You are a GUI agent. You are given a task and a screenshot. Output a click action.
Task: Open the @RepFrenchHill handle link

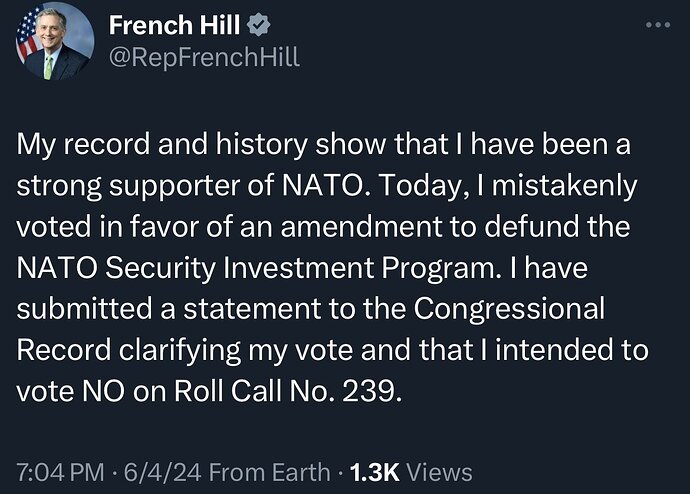tap(203, 57)
